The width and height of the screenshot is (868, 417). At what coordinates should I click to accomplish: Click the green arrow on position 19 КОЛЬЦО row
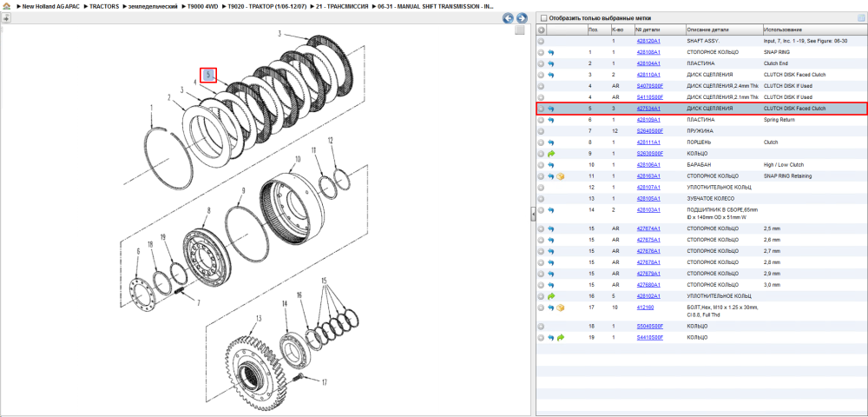tap(560, 337)
